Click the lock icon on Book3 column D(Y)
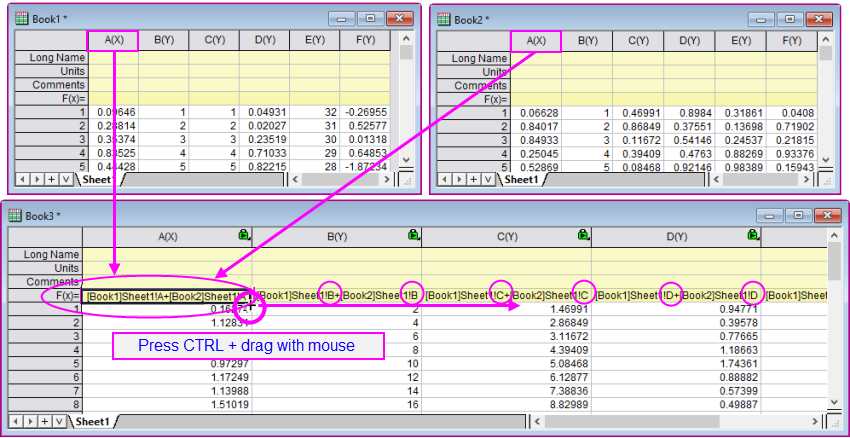Screen dimensions: 850x438 (752, 234)
